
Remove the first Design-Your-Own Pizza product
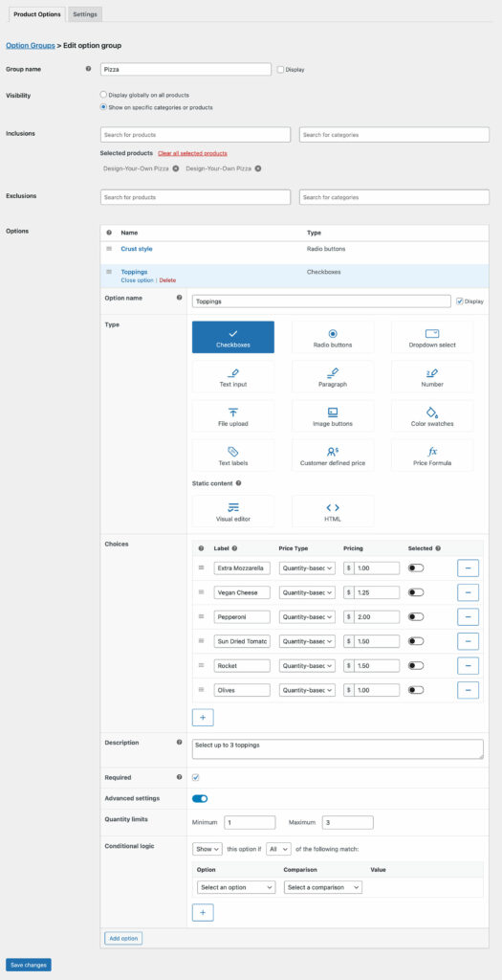[x=175, y=168]
